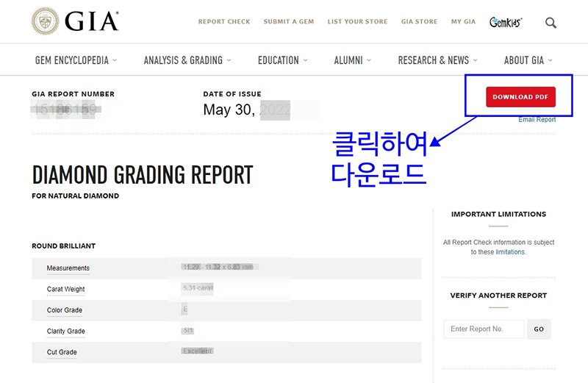Select the 'Excellent' cut grade value

(198, 351)
